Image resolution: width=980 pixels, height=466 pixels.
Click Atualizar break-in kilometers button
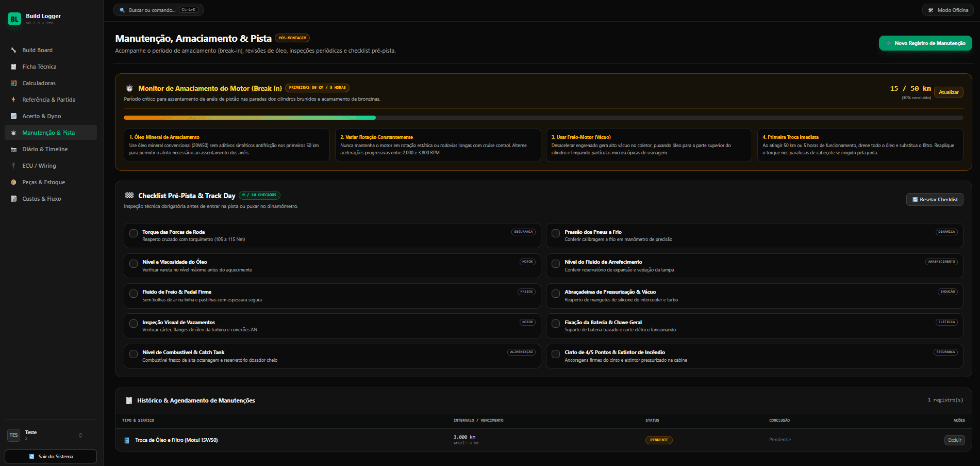949,92
